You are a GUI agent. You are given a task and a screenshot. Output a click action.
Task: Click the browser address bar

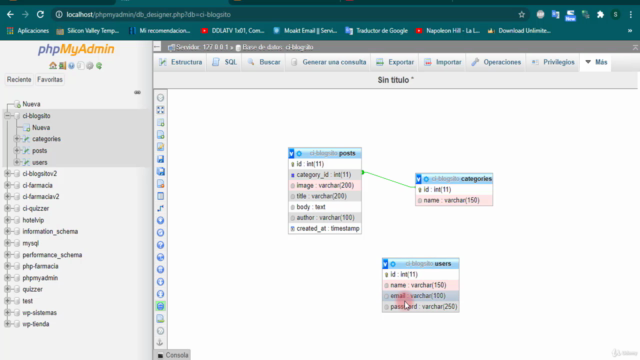tap(286, 15)
